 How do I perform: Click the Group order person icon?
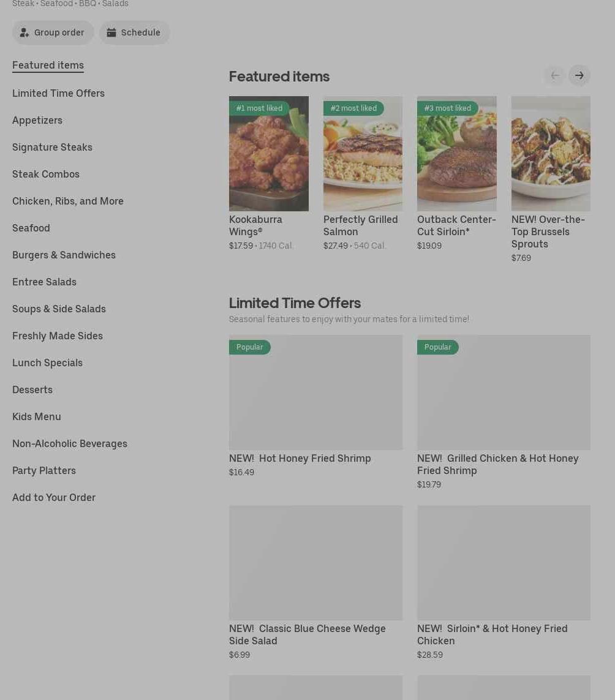[x=25, y=32]
